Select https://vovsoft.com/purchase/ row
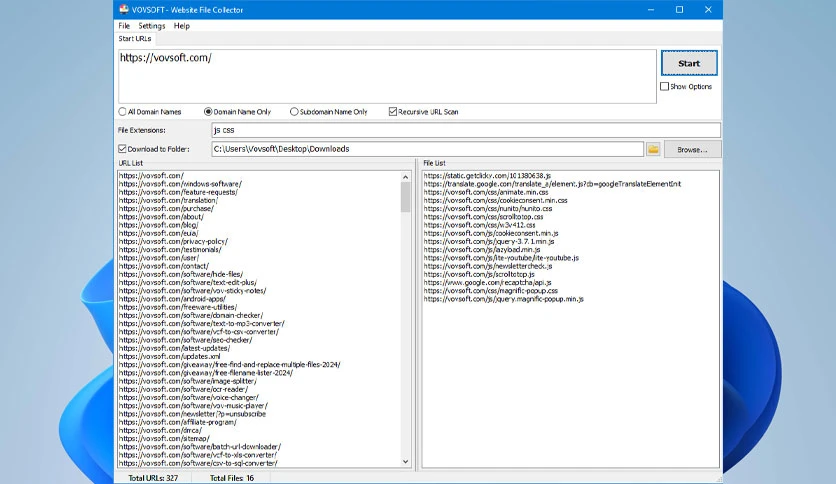836x484 pixels. [x=166, y=208]
